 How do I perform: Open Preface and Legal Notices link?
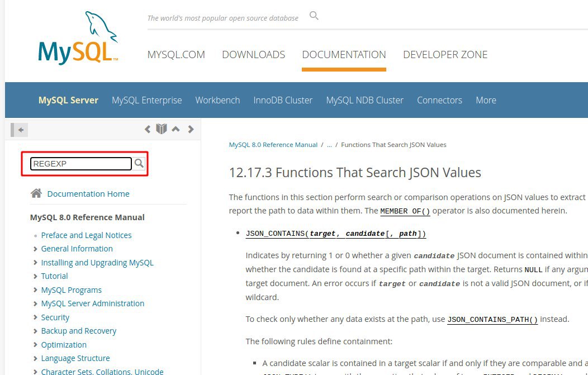tap(86, 235)
